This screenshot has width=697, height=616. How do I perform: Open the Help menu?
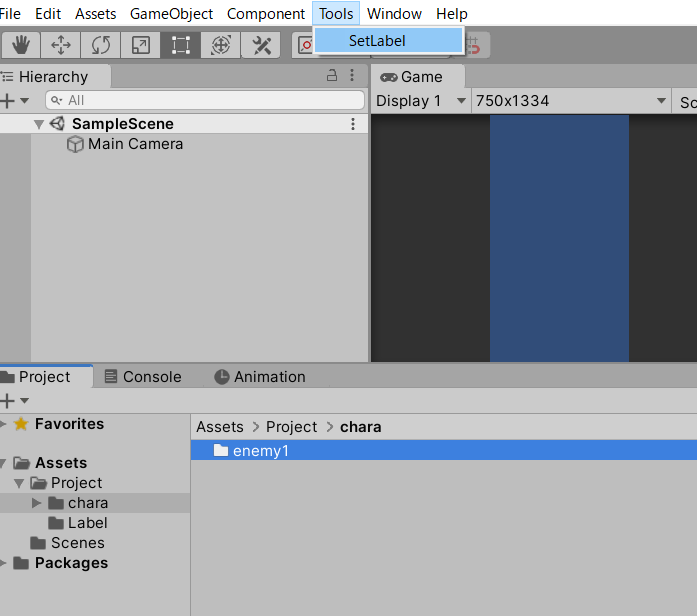[452, 14]
